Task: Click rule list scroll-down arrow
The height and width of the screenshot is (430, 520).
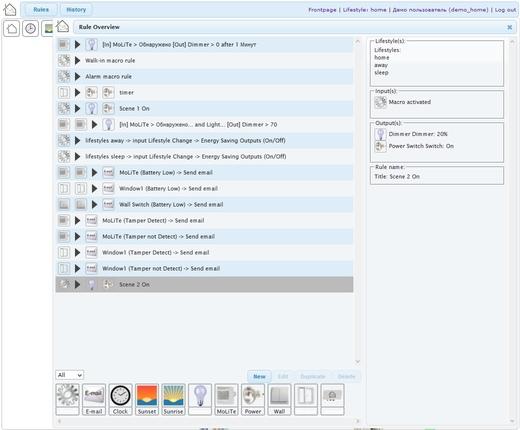Action: click(358, 362)
